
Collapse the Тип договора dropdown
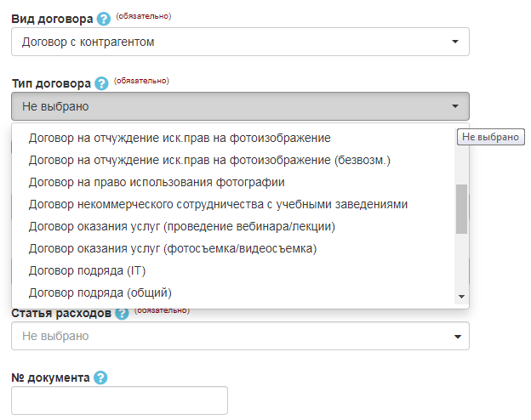pyautogui.click(x=240, y=106)
